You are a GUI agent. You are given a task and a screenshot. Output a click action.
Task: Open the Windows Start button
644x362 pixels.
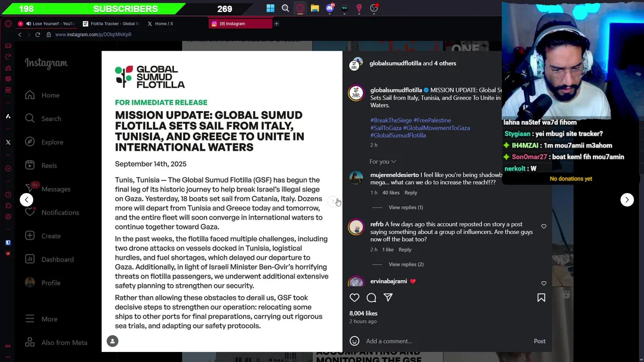[x=270, y=8]
